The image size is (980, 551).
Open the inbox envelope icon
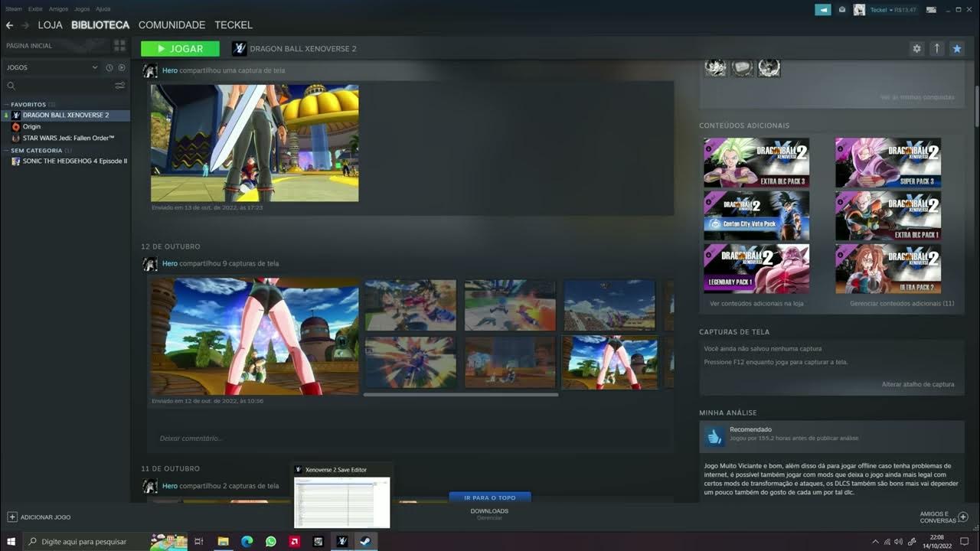(x=842, y=10)
